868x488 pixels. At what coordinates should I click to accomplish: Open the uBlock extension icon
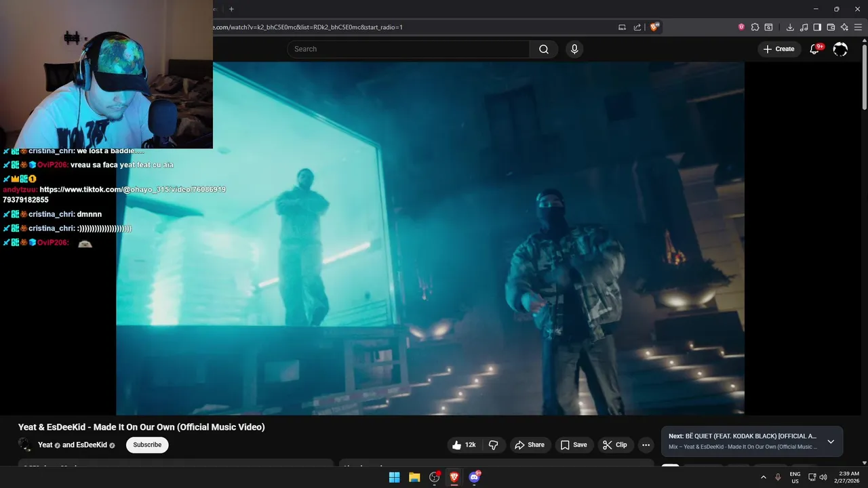[741, 27]
